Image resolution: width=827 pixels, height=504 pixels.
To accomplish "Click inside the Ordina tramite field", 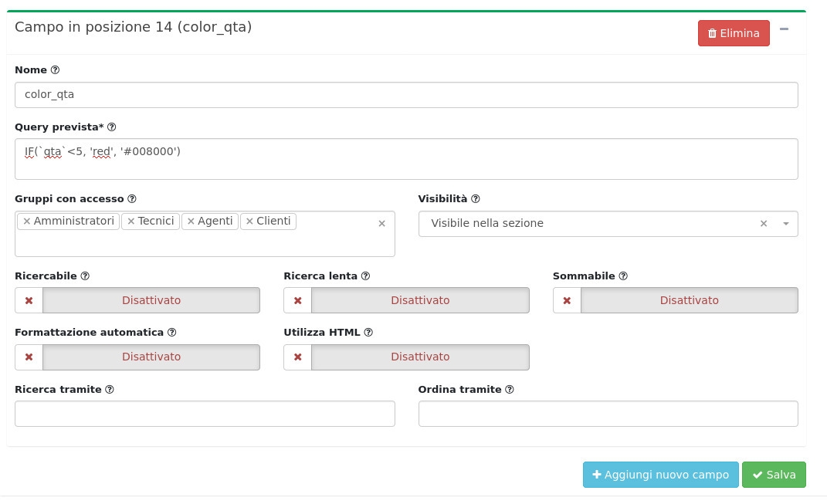I will (x=608, y=414).
